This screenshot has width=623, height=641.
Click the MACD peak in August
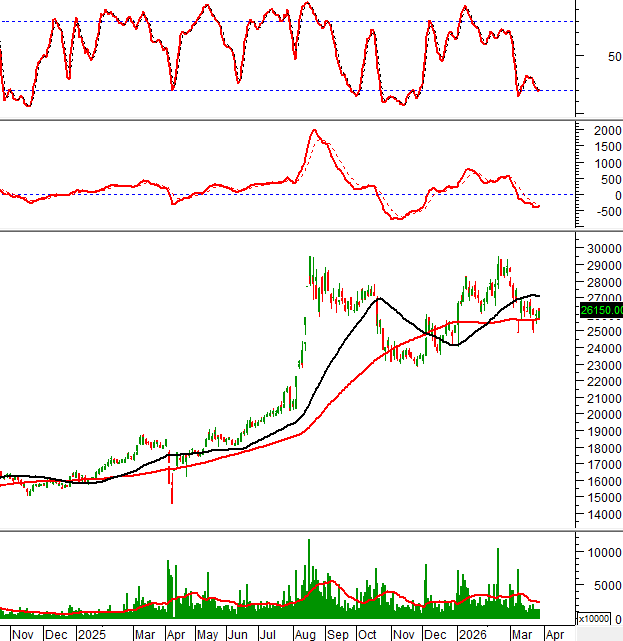pos(314,130)
